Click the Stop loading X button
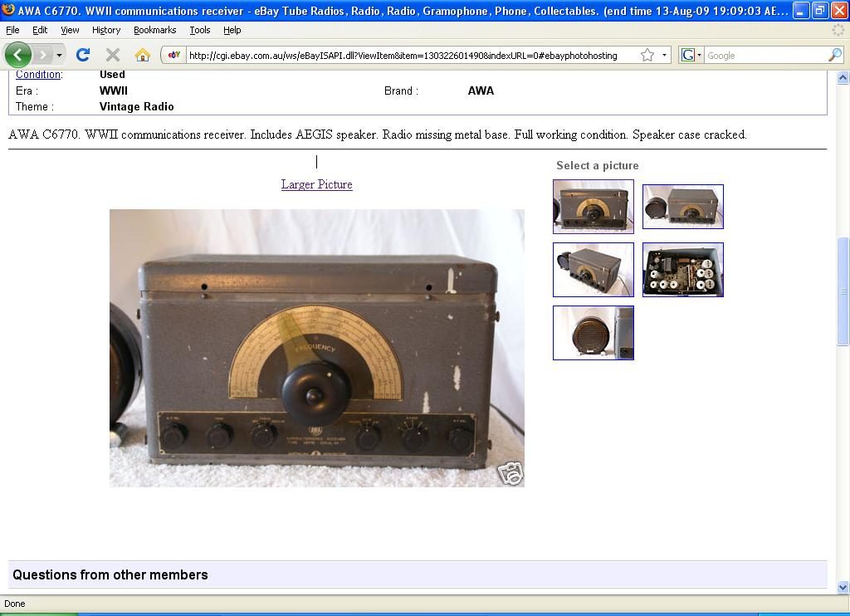Image resolution: width=850 pixels, height=616 pixels. pyautogui.click(x=113, y=55)
